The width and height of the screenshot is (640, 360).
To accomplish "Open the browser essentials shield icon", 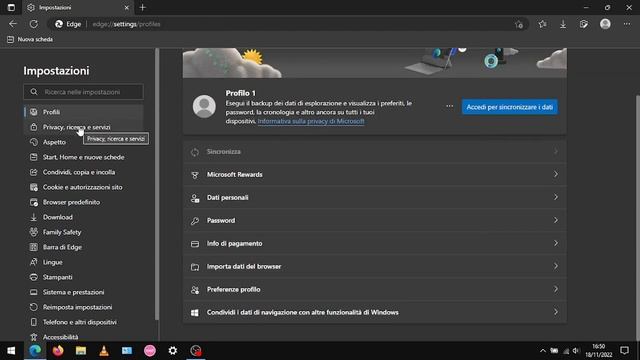I will [584, 24].
